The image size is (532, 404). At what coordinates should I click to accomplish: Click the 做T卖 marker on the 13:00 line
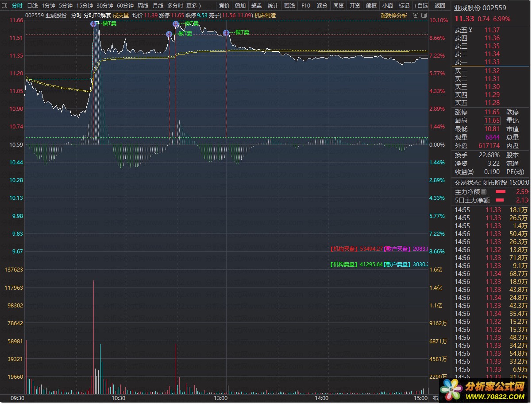(226, 33)
